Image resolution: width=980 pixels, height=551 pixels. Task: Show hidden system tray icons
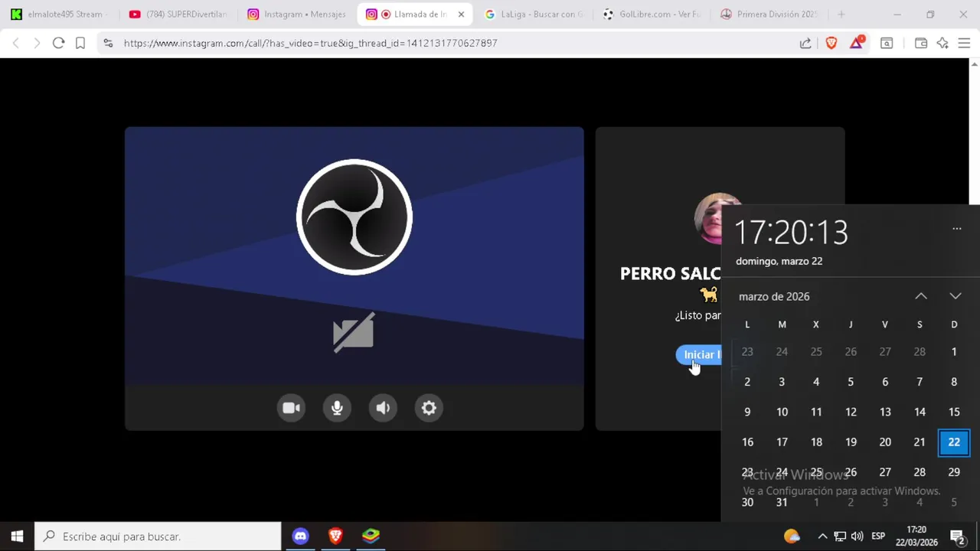822,536
